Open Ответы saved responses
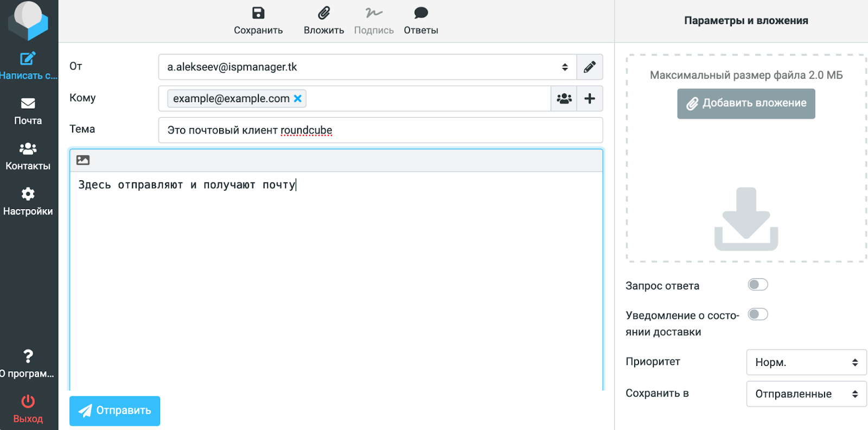Viewport: 868px width, 430px height. [421, 21]
